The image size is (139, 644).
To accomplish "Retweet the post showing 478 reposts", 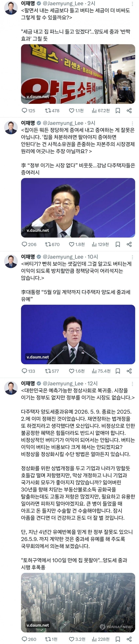I will point(52,111).
